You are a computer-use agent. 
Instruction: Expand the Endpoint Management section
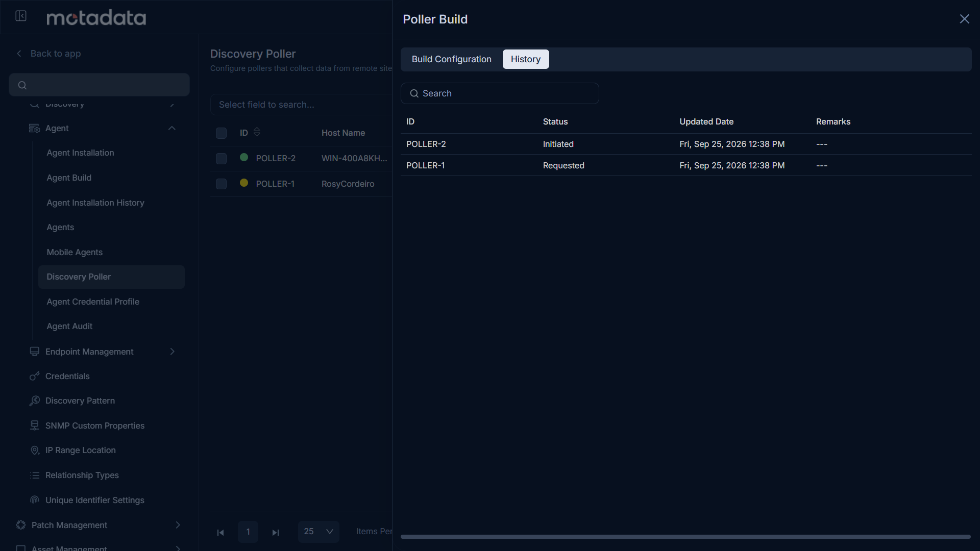click(172, 352)
